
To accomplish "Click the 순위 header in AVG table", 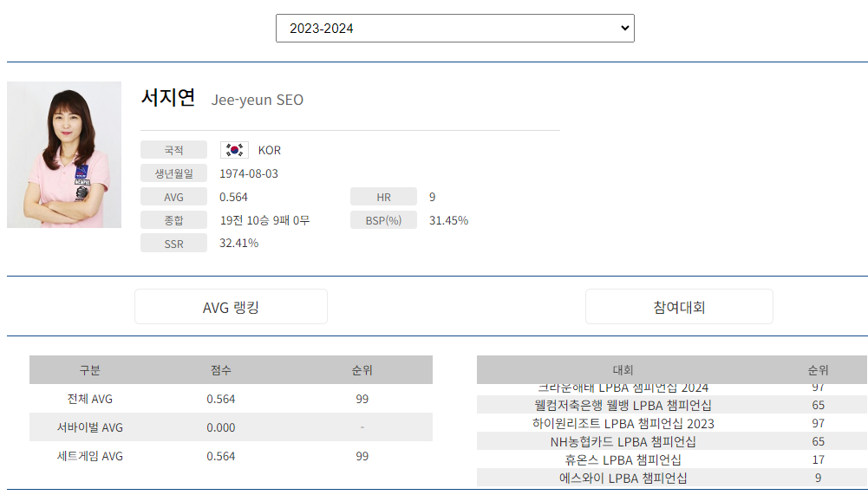I will point(362,370).
